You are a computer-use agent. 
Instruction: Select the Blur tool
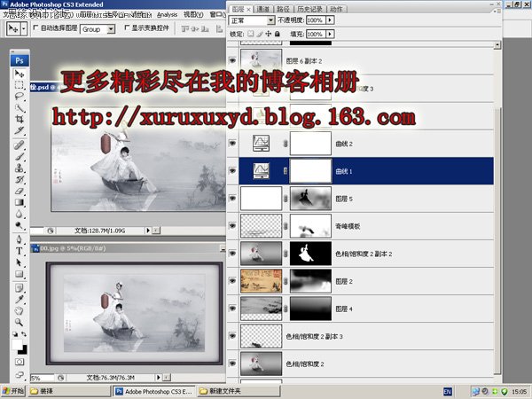[20, 214]
